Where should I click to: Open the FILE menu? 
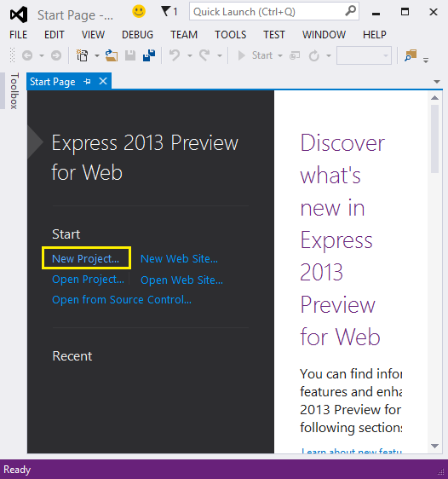point(18,35)
